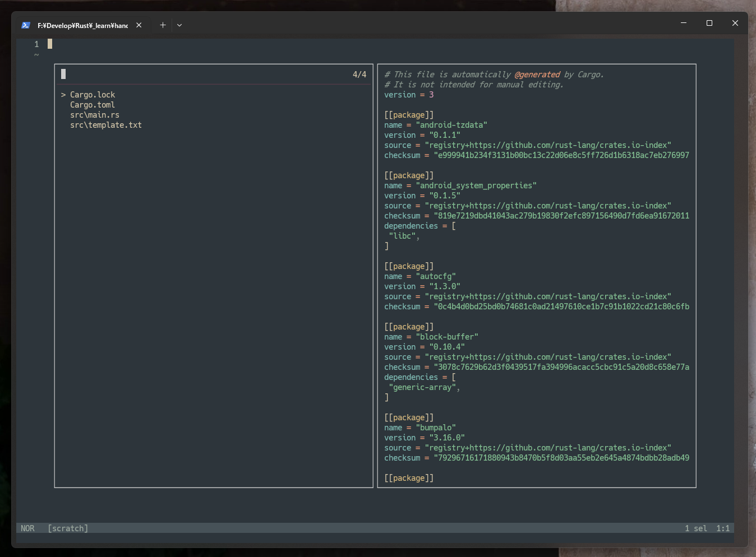This screenshot has width=756, height=557.
Task: Open src\template.txt from the picker list
Action: pos(105,124)
